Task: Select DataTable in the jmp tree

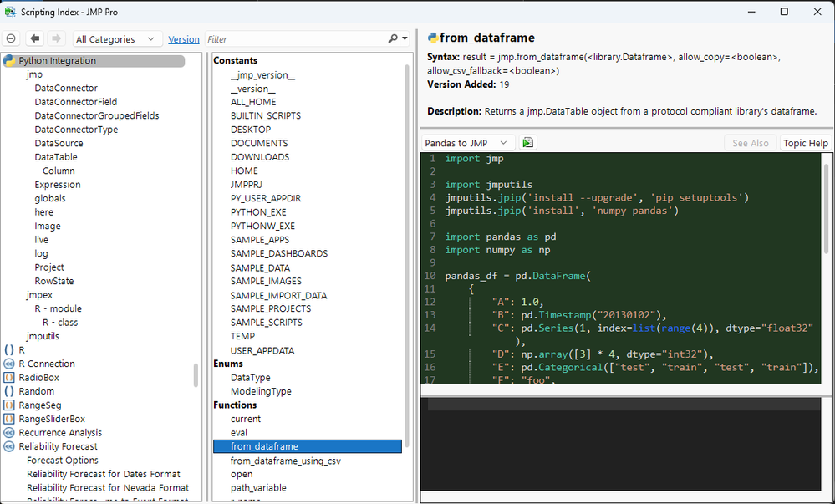Action: click(56, 157)
